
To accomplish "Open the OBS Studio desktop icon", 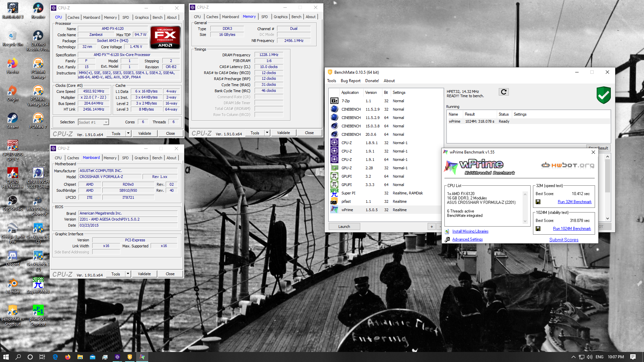I will point(13,203).
